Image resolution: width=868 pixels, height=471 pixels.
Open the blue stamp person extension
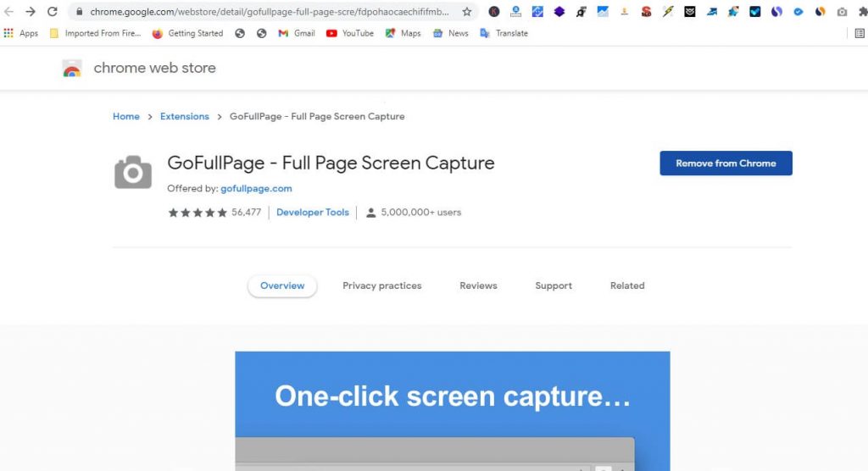(x=515, y=12)
